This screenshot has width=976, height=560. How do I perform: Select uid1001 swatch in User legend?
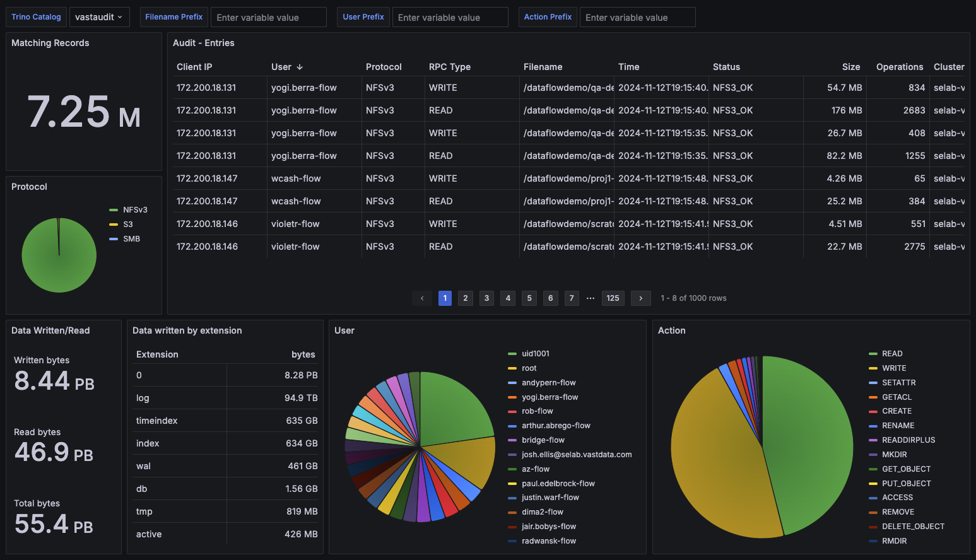click(x=512, y=354)
